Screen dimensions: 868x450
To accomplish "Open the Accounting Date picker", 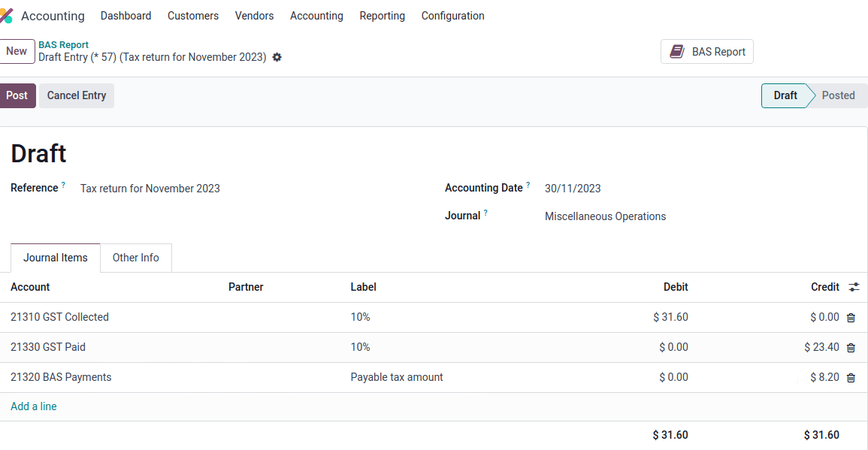I will 573,188.
